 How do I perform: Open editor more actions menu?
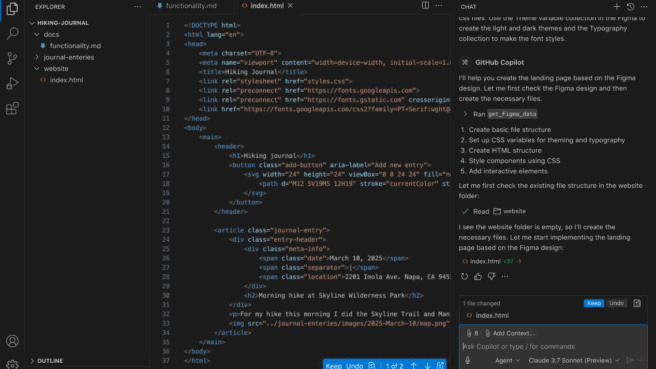point(438,5)
